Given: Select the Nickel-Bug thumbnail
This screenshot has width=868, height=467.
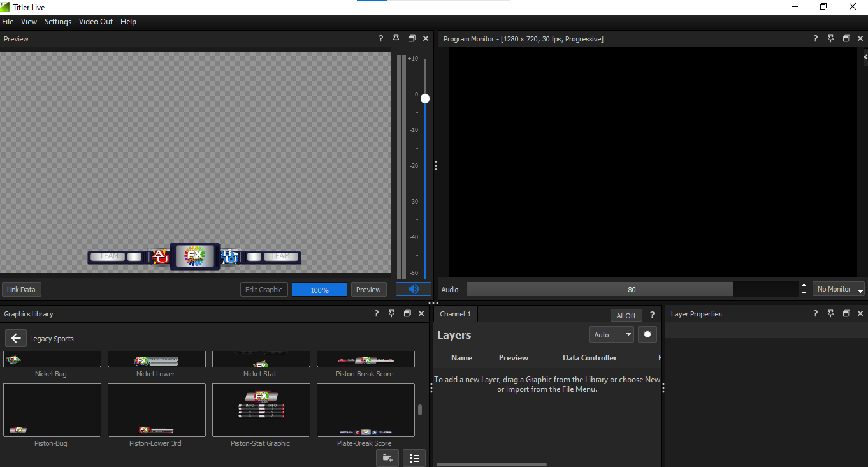Looking at the screenshot, I should 52,359.
